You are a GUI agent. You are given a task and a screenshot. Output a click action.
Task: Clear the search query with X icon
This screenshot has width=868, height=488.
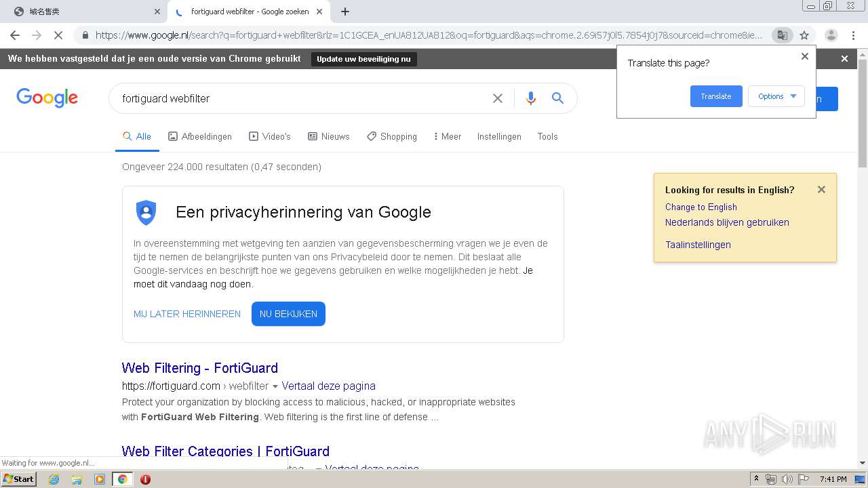[498, 98]
